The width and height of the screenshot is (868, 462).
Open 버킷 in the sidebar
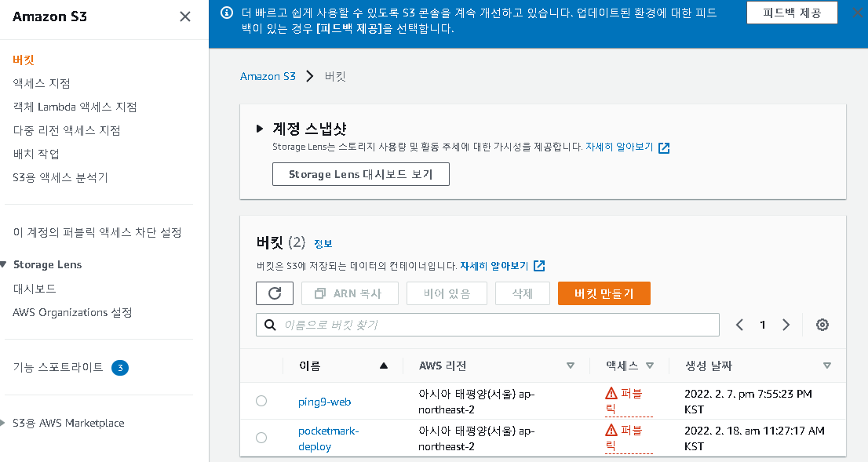pyautogui.click(x=24, y=60)
